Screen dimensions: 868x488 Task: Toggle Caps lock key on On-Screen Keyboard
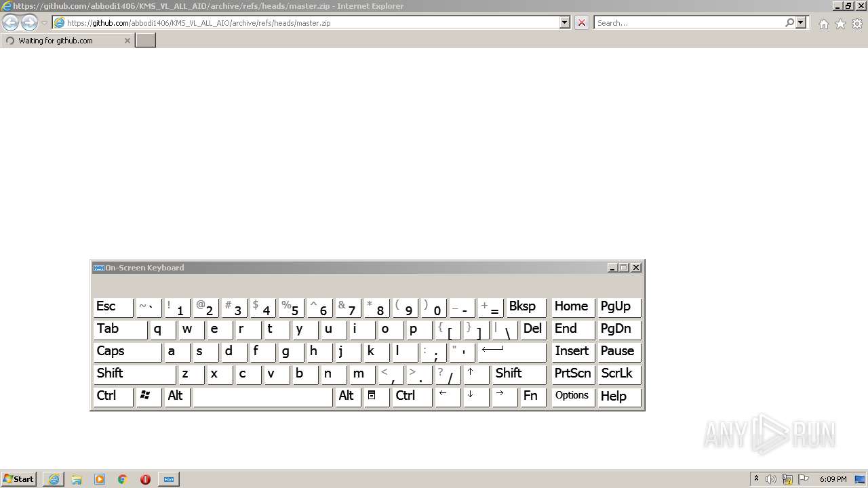click(127, 352)
